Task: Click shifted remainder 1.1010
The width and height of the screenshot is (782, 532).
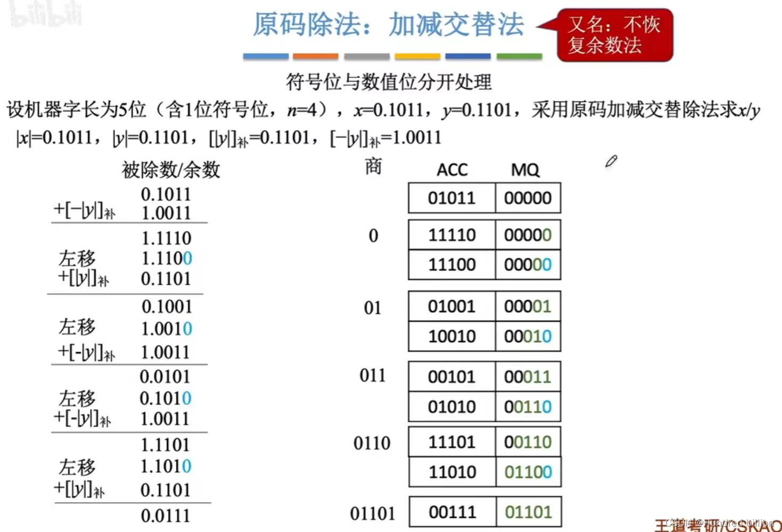Action: click(x=166, y=466)
